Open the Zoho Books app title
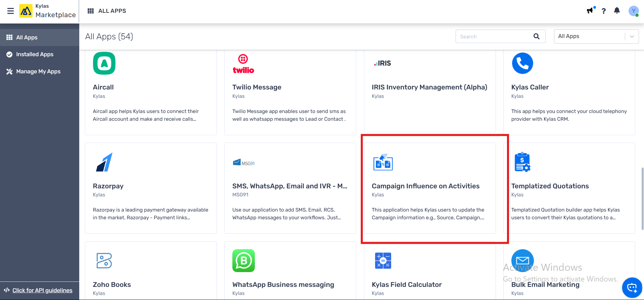Viewport: 644px width, 300px height. click(112, 285)
